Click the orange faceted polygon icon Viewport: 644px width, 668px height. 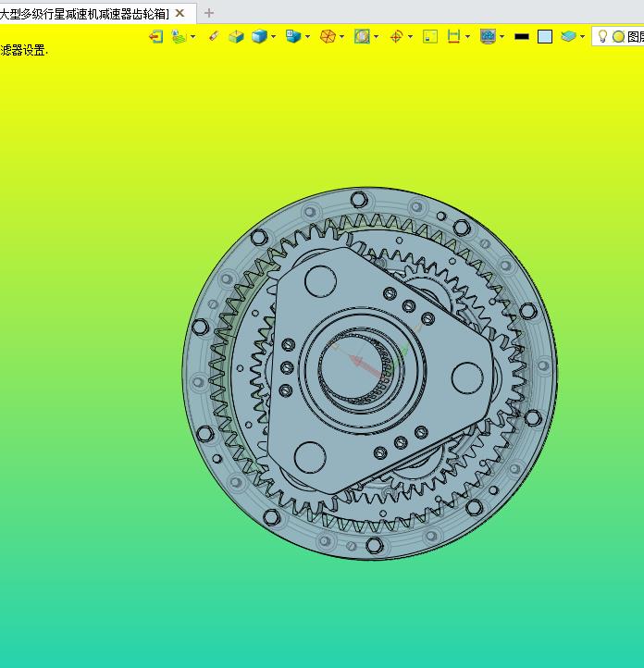coord(328,37)
